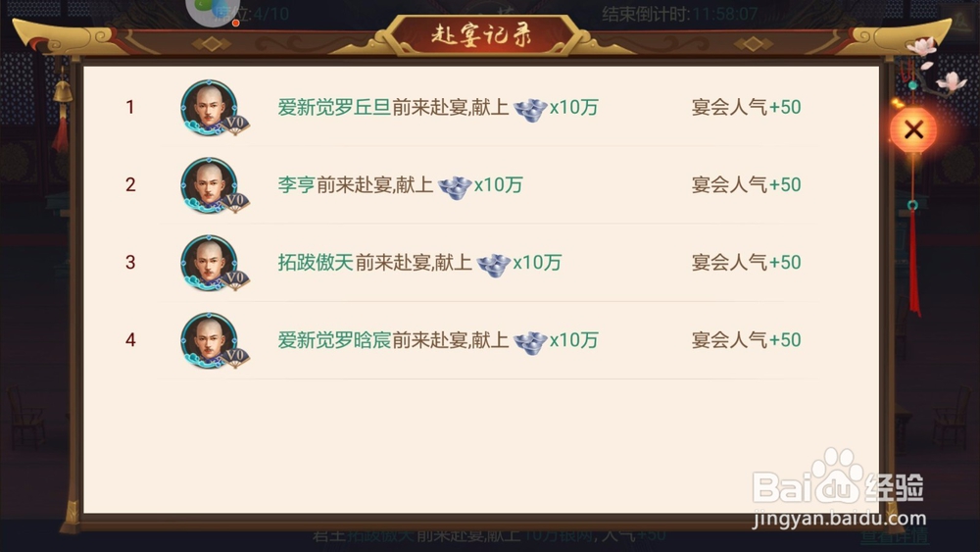Click 宴会人气+50 in the first row

(746, 108)
